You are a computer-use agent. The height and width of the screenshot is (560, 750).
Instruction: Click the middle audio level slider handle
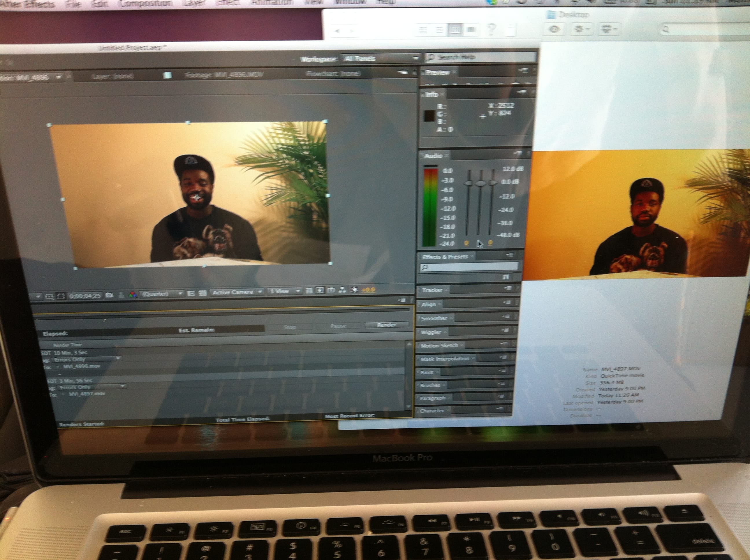[x=480, y=183]
